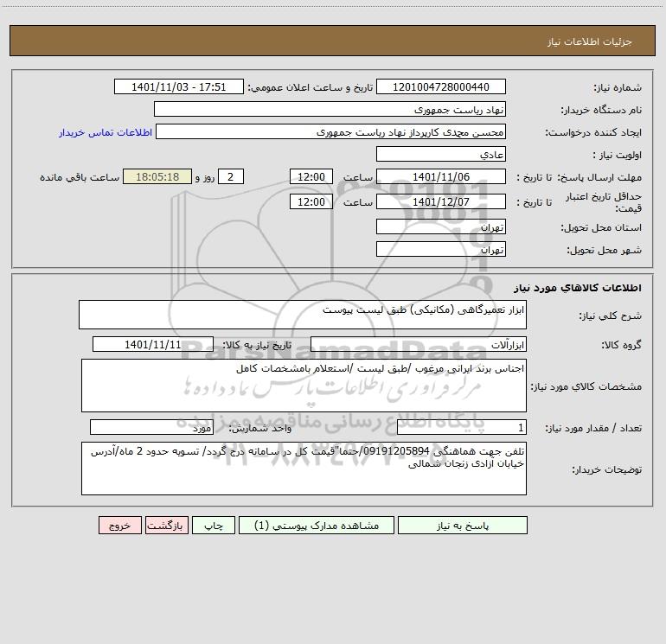666x644 pixels.
Task: Click goods specifications text area 'اجناس برند ایرانی'
Action: [304, 386]
